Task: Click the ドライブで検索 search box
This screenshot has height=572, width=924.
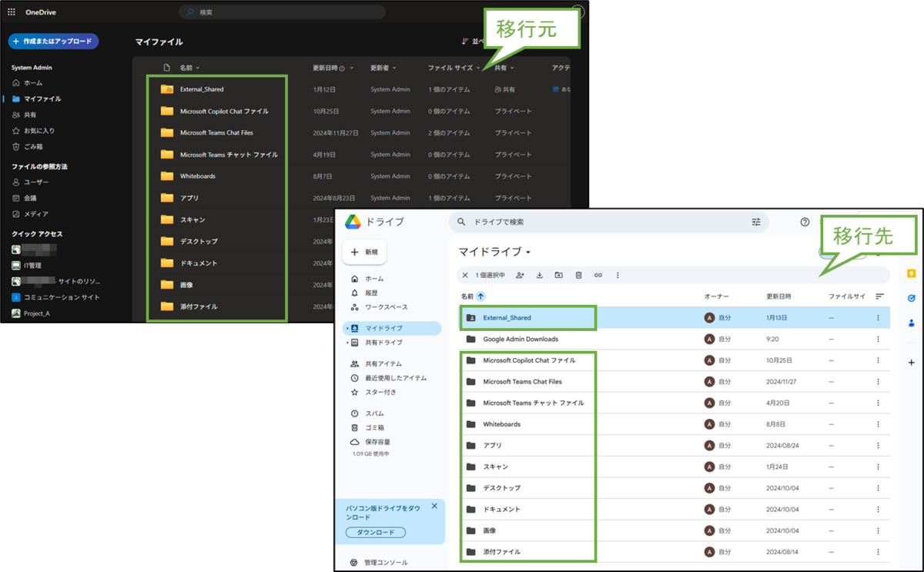Action: pos(608,222)
